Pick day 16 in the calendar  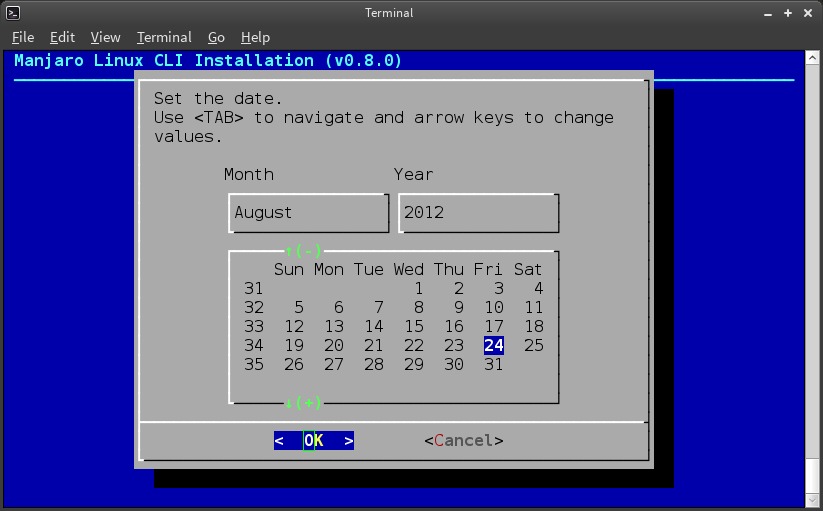454,326
